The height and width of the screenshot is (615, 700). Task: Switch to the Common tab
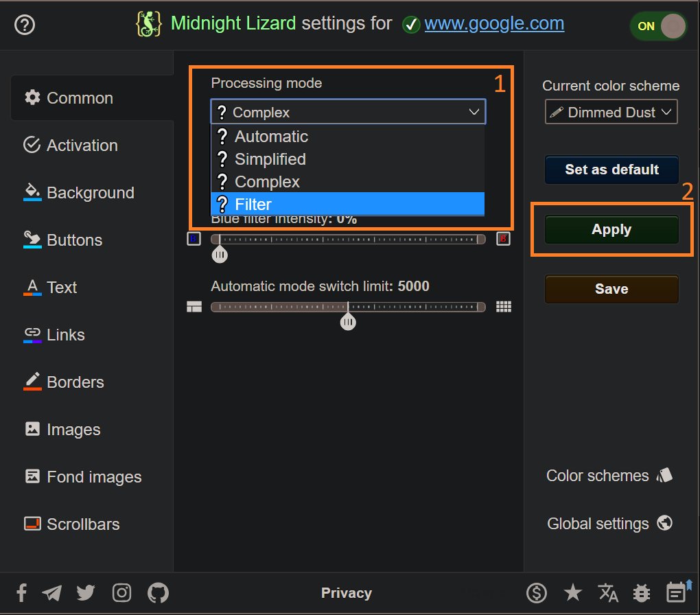91,98
